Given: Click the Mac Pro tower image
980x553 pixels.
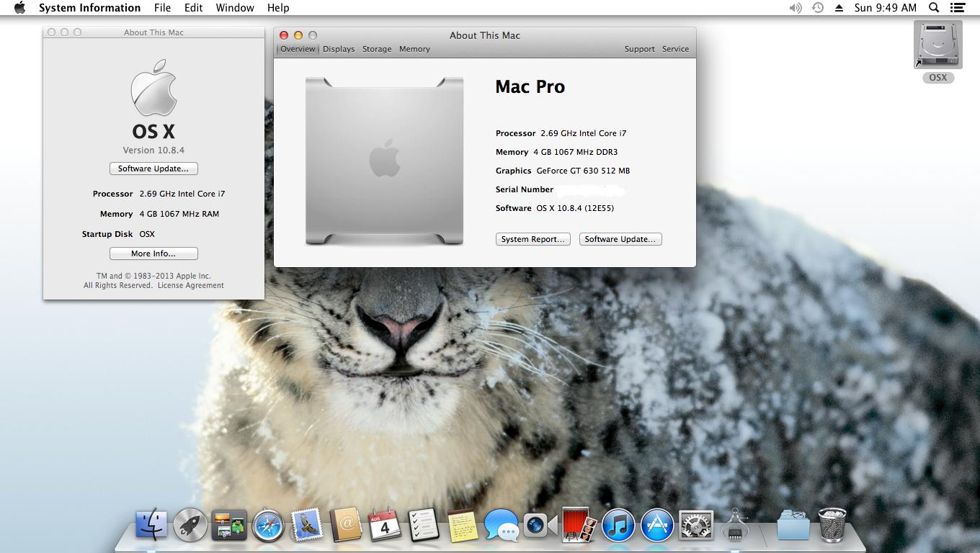Looking at the screenshot, I should pyautogui.click(x=385, y=161).
